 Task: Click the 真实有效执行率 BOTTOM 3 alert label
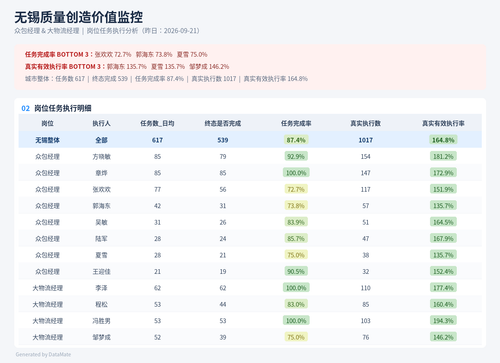[65, 66]
